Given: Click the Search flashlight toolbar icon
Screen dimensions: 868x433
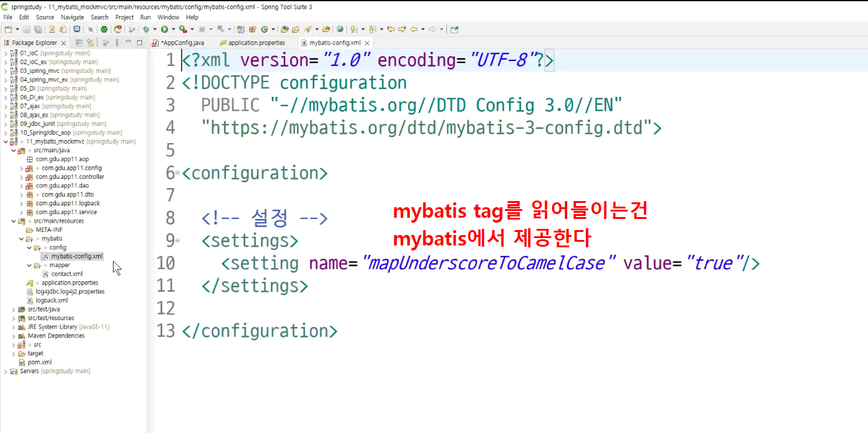Looking at the screenshot, I should click(x=307, y=29).
